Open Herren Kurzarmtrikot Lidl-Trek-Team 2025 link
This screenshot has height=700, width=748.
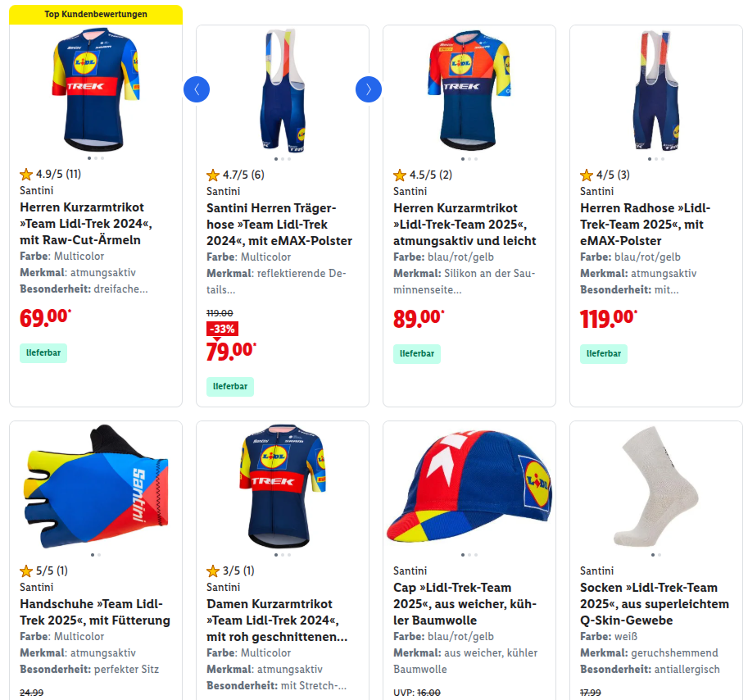click(465, 225)
